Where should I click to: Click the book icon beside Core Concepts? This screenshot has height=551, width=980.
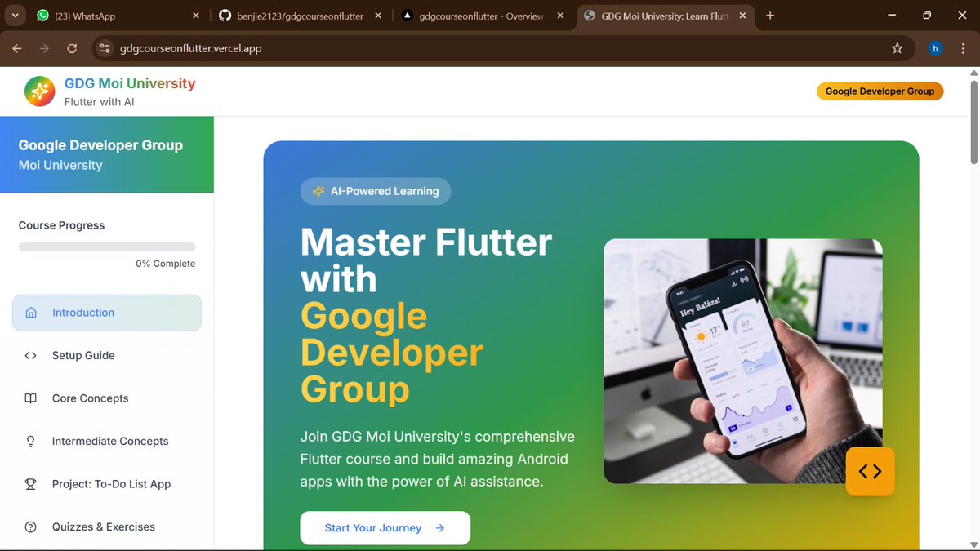click(x=31, y=398)
